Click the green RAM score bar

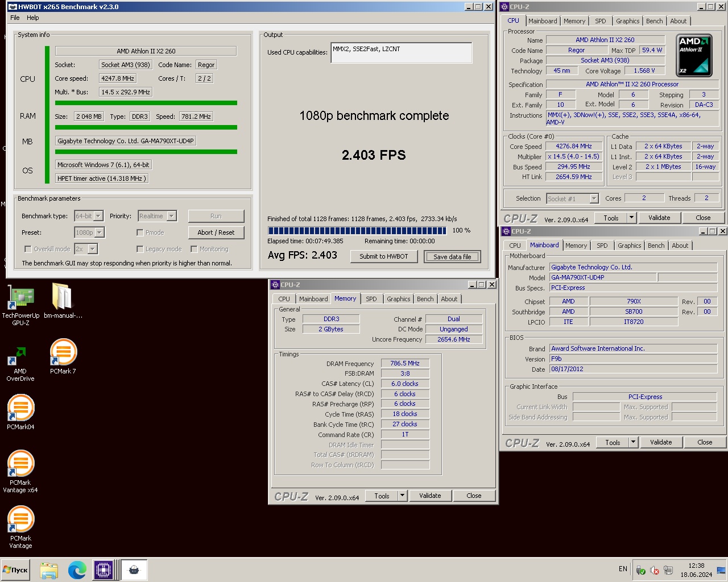[x=146, y=127]
